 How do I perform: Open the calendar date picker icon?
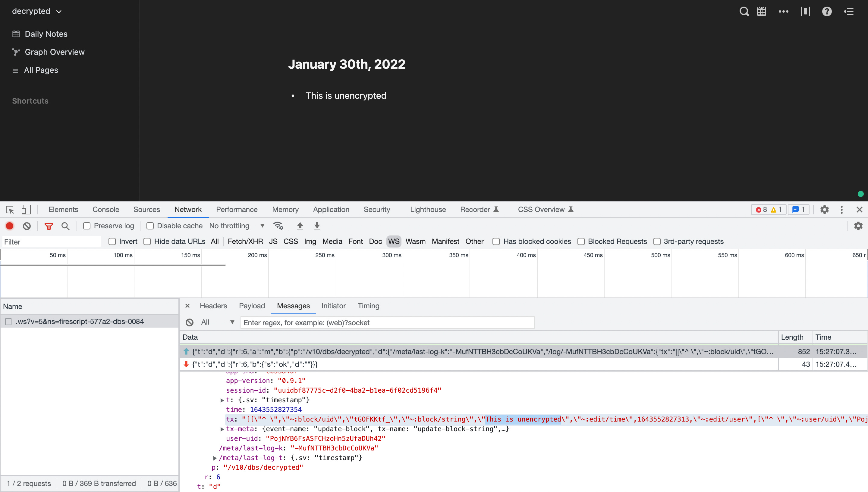pos(762,11)
